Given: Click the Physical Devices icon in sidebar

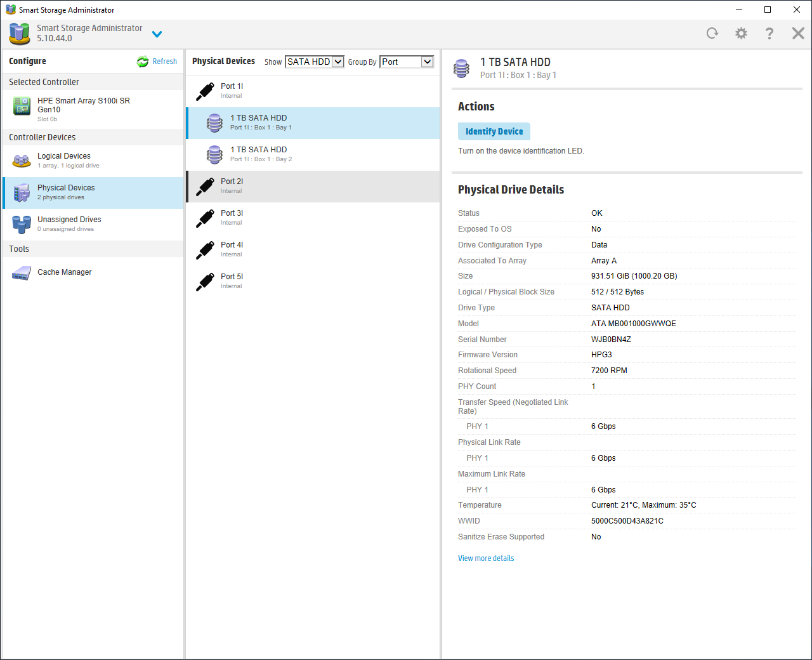Looking at the screenshot, I should point(22,192).
